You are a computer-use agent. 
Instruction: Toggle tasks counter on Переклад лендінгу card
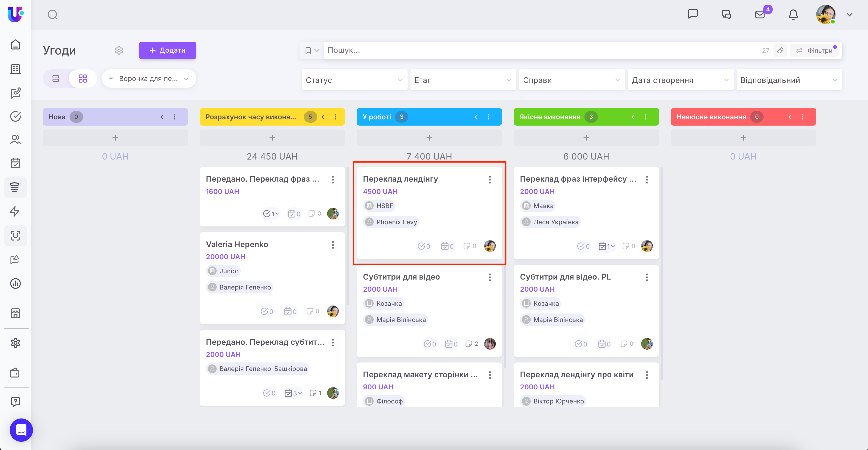click(424, 246)
